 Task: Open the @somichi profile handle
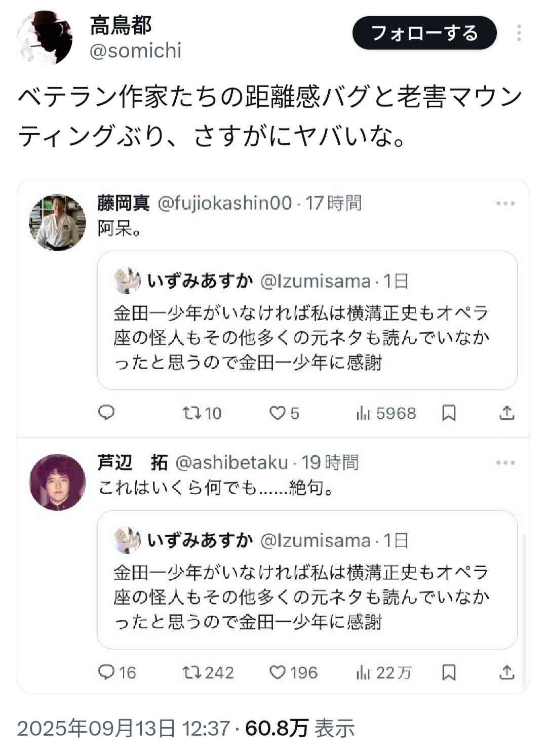135,51
